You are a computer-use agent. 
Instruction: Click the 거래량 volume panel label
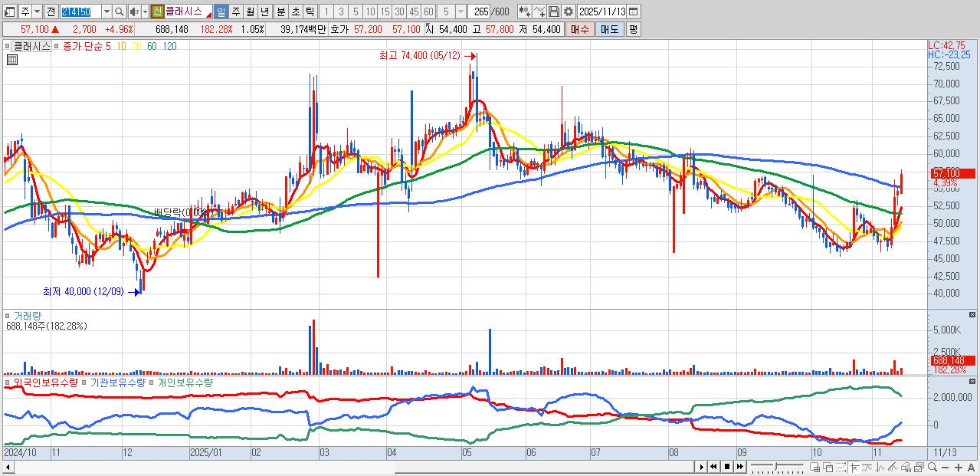pos(28,315)
